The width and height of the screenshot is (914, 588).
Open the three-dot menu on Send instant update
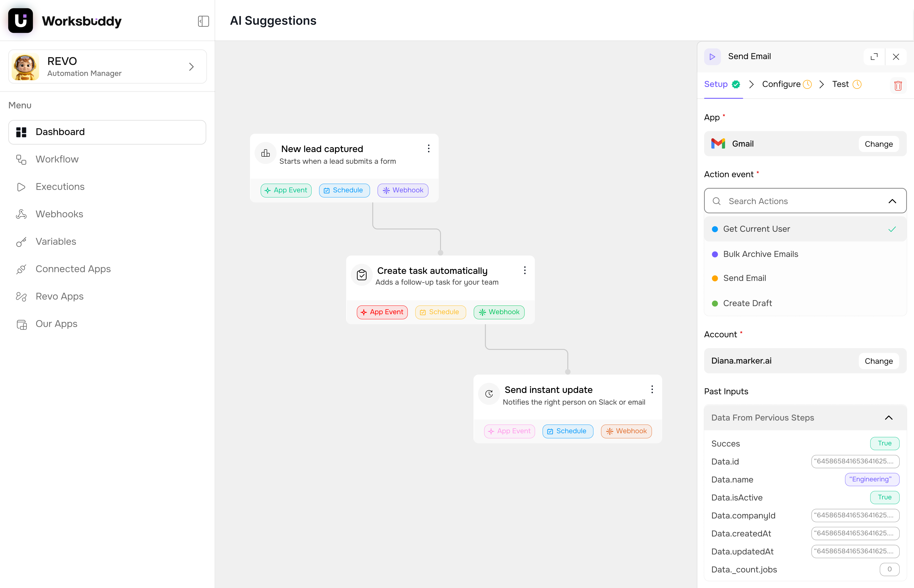tap(652, 389)
